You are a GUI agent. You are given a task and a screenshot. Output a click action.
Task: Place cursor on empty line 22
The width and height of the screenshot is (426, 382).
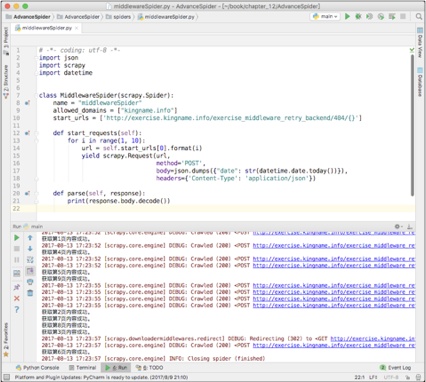225,208
